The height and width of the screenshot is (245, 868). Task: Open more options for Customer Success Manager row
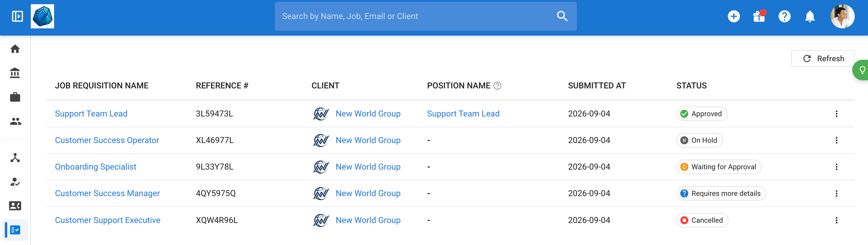coord(836,193)
